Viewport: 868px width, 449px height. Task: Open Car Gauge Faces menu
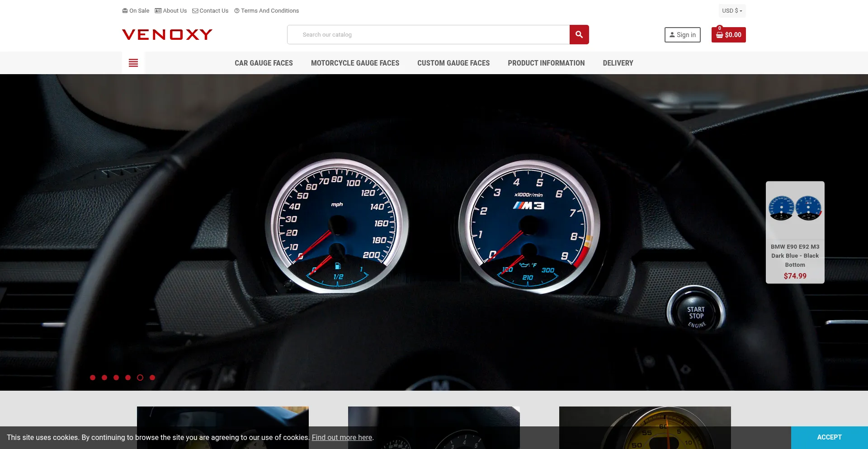pos(264,63)
